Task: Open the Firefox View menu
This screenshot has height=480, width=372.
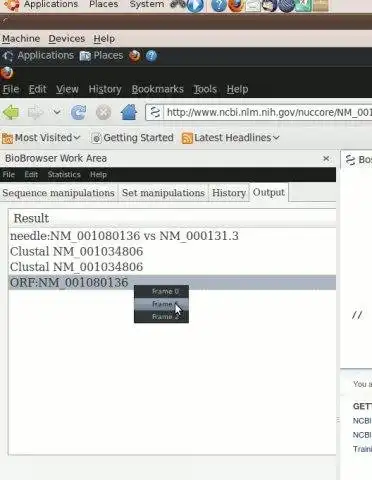Action: click(67, 89)
